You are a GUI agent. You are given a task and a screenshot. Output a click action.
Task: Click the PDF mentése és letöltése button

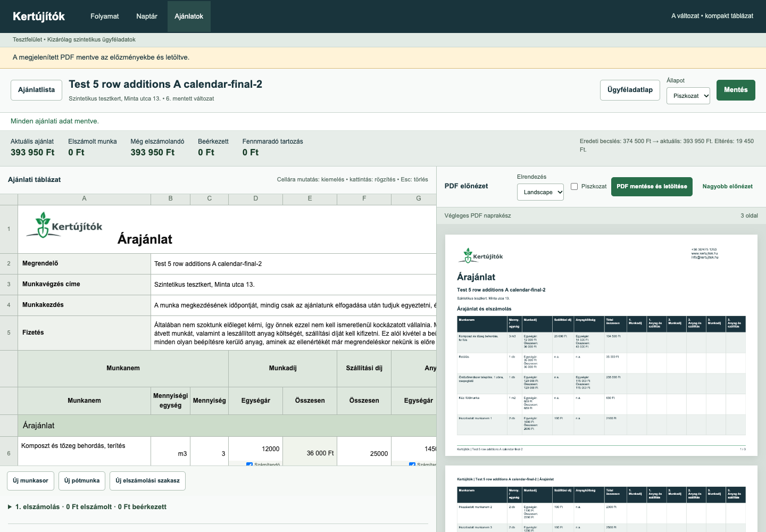click(652, 187)
